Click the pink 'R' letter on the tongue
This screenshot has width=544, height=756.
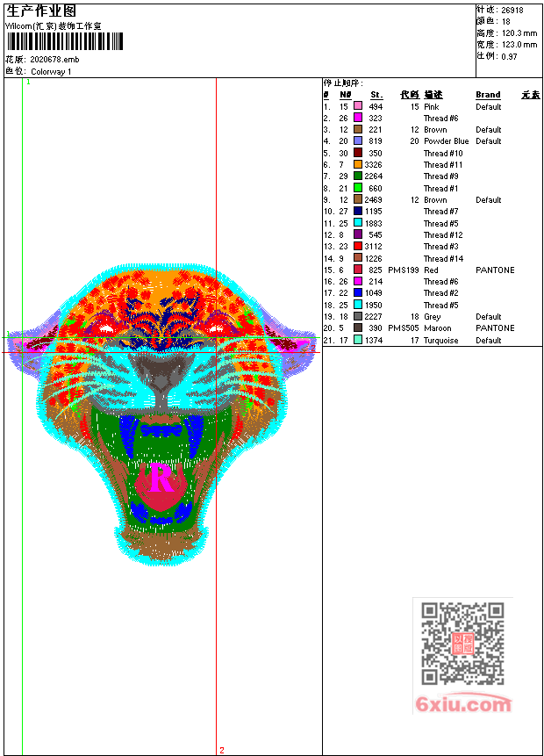point(161,478)
